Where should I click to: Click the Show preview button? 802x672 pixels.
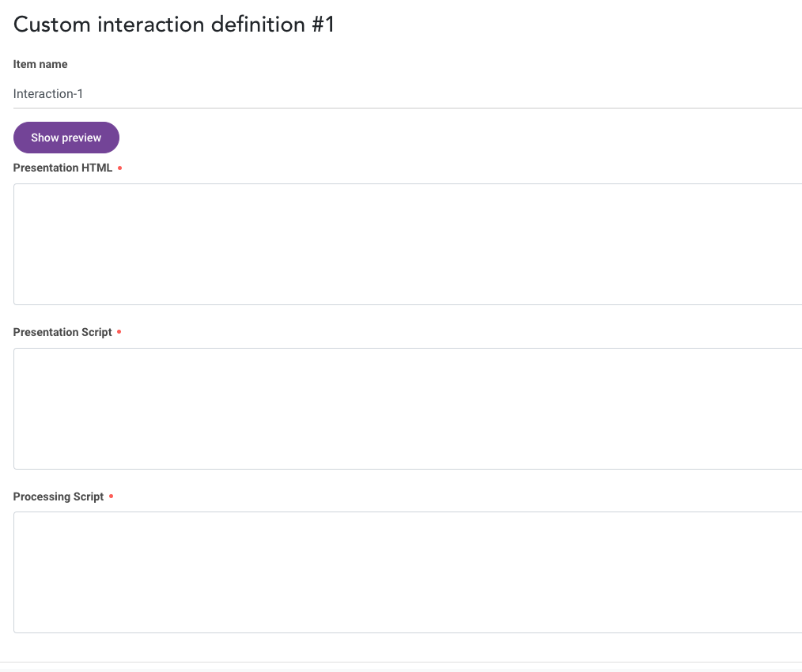click(66, 138)
